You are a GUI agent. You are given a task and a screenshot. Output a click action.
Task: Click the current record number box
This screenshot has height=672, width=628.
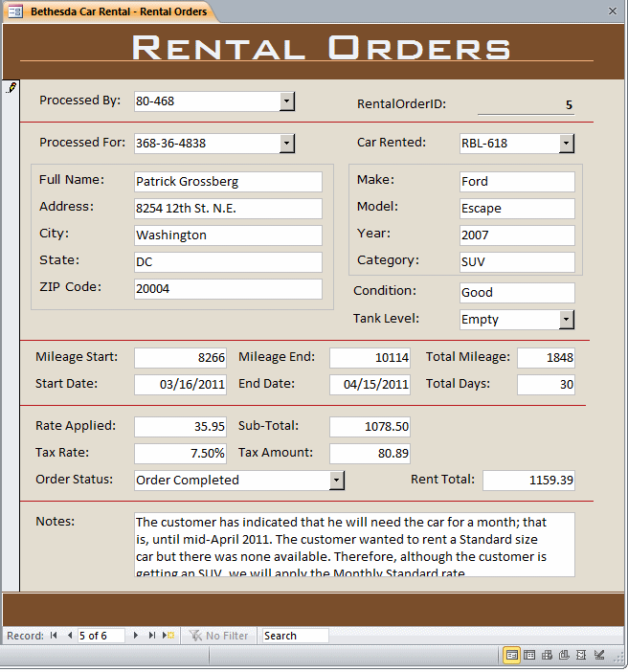coord(101,636)
